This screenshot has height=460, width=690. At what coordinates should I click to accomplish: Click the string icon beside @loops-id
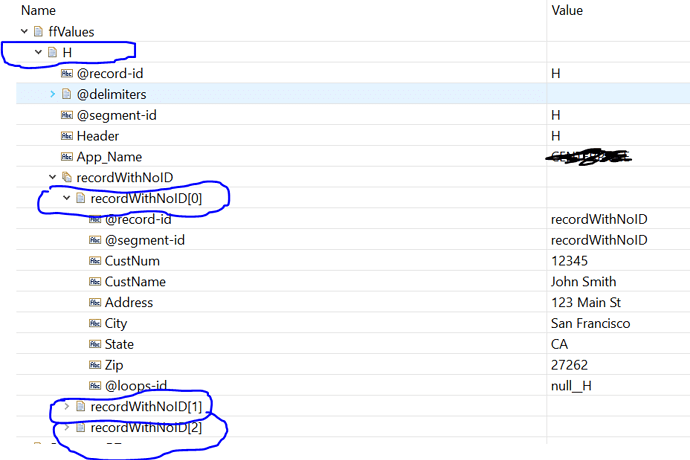click(x=95, y=386)
